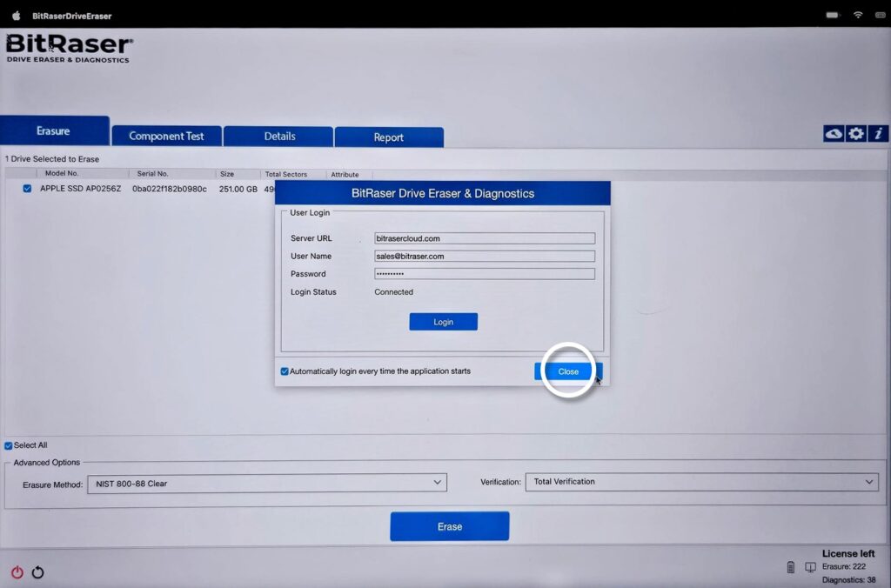Click the Apple menu icon
The height and width of the screenshot is (588, 891).
pyautogui.click(x=17, y=16)
